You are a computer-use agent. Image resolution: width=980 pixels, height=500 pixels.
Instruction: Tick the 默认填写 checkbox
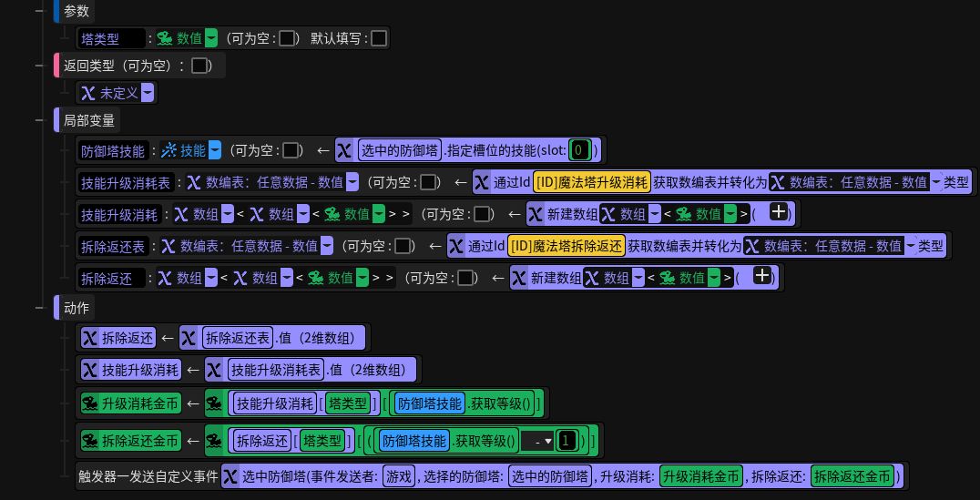tap(378, 39)
